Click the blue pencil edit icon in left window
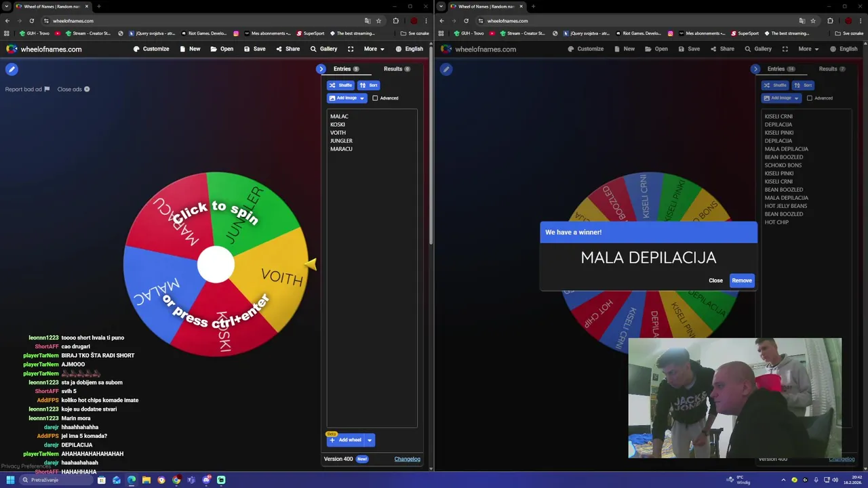The height and width of the screenshot is (488, 868). (12, 69)
